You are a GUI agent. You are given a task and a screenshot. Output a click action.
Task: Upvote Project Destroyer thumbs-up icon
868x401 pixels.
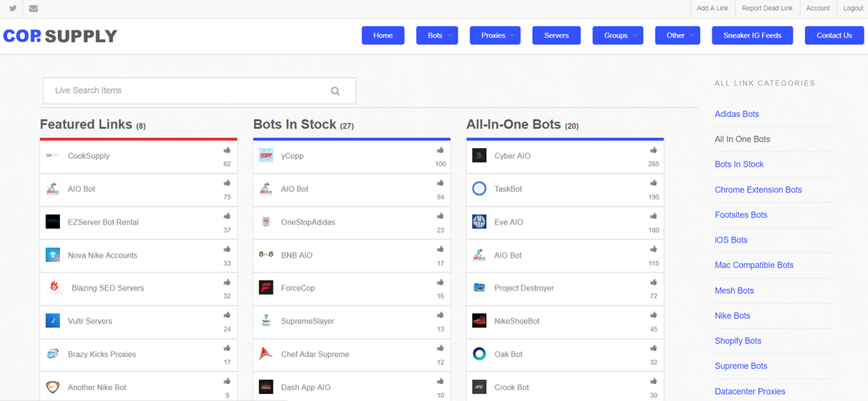654,282
